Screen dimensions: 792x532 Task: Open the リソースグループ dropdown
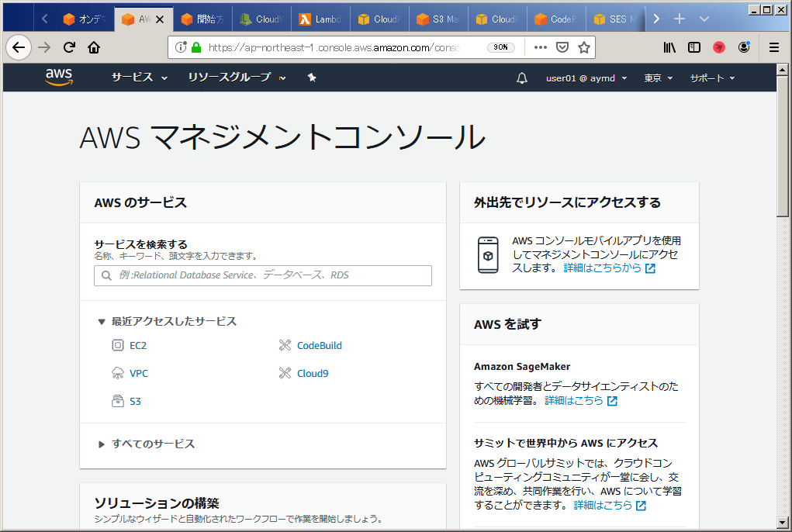click(237, 78)
